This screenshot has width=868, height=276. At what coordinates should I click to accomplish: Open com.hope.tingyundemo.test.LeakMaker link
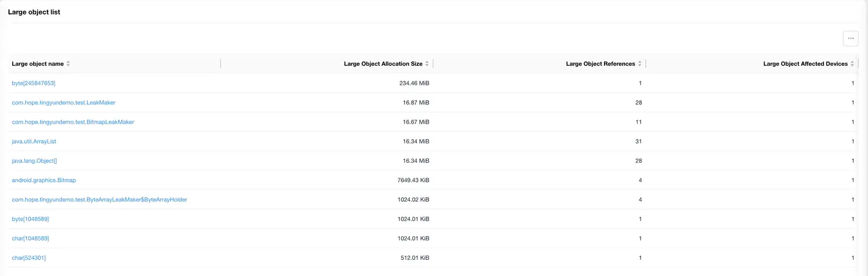coord(63,102)
